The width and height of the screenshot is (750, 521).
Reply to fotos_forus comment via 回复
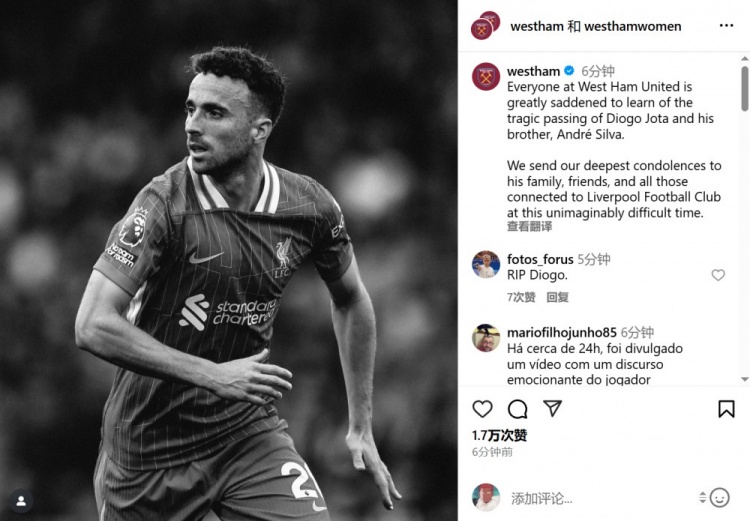pos(558,297)
